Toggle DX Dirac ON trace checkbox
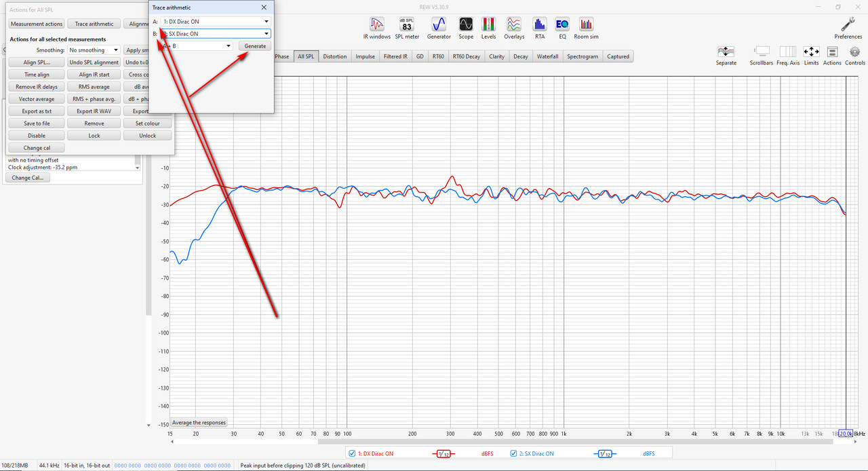Image resolution: width=868 pixels, height=471 pixels. pyautogui.click(x=352, y=453)
